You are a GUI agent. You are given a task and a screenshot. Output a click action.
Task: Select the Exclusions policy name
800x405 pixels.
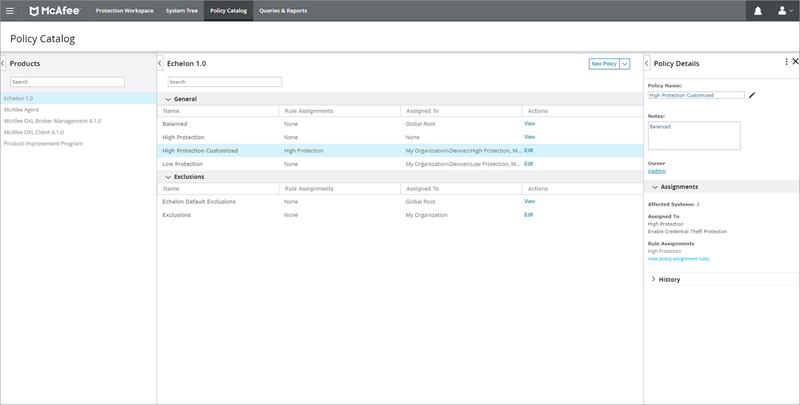pyautogui.click(x=177, y=215)
